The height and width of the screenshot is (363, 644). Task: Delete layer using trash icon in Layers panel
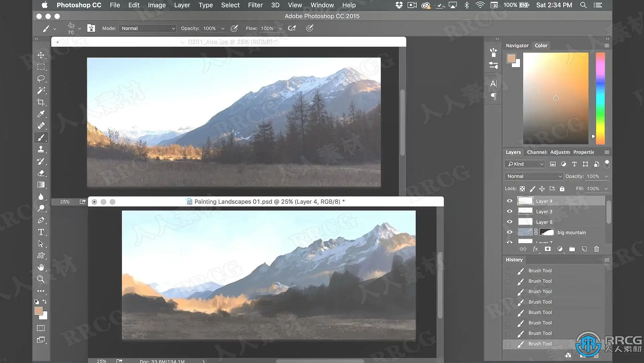[597, 249]
